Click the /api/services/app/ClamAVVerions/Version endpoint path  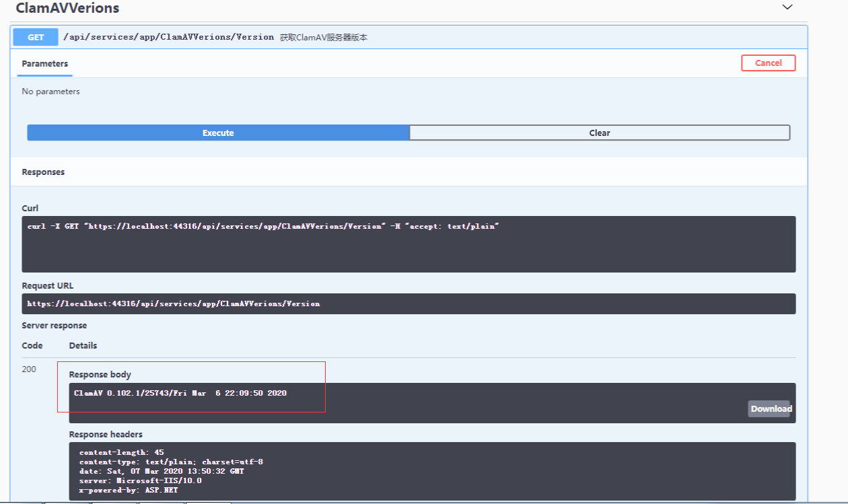168,37
